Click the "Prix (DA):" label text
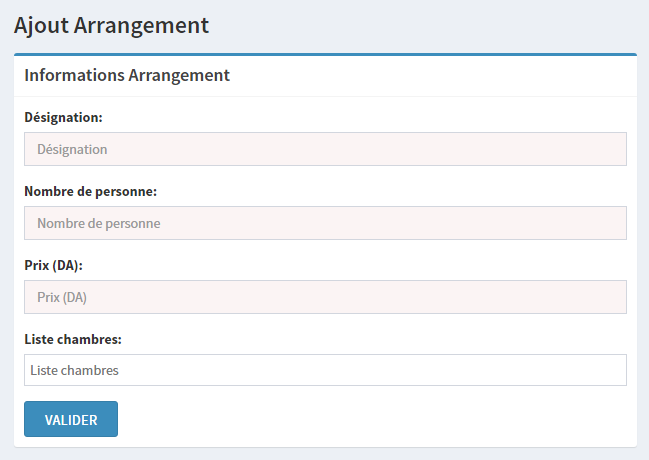This screenshot has width=649, height=460. pos(53,265)
